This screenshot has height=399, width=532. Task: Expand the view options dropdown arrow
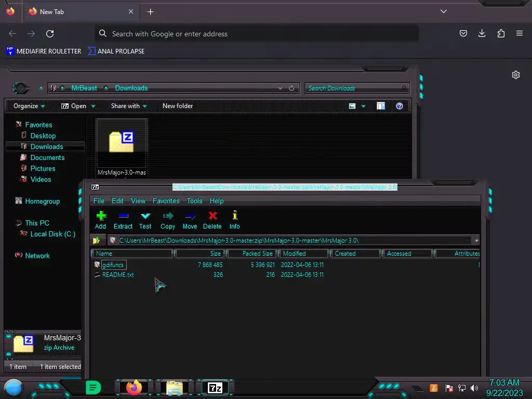tap(363, 107)
